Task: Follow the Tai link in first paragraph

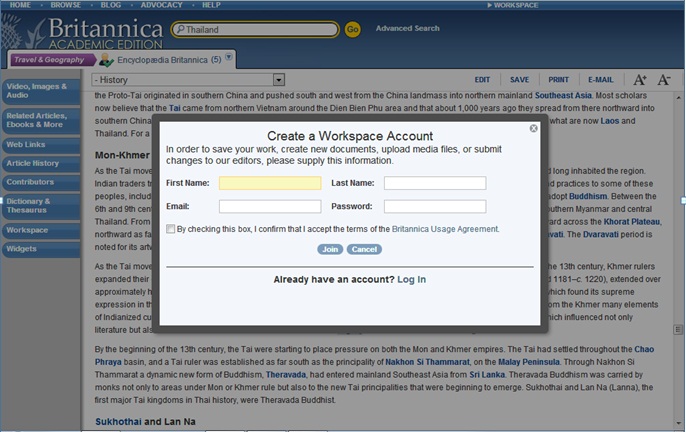Action: click(x=175, y=108)
